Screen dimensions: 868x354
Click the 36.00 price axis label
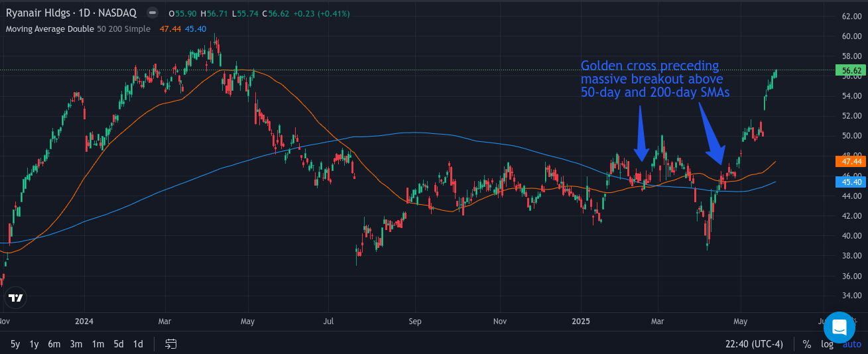pyautogui.click(x=851, y=276)
